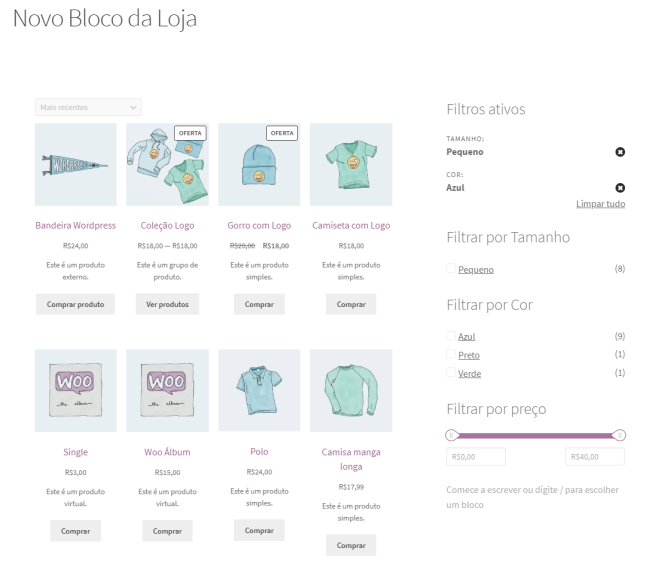Open the Mais recentes sorting dropdown

coord(88,107)
